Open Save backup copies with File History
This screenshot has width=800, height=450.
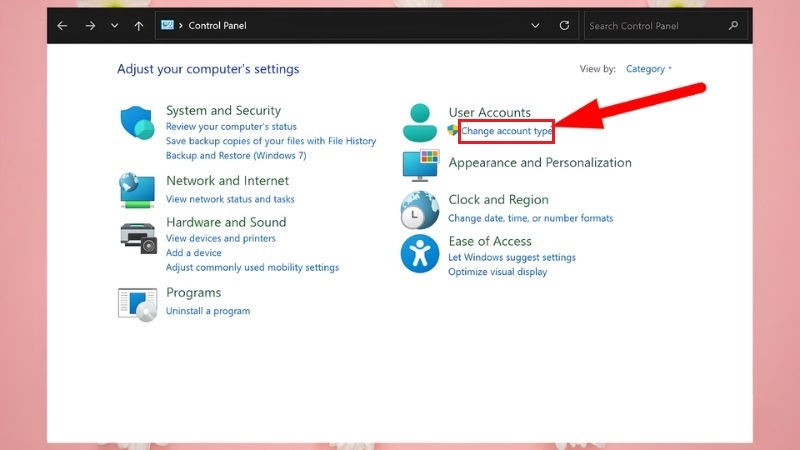click(271, 141)
